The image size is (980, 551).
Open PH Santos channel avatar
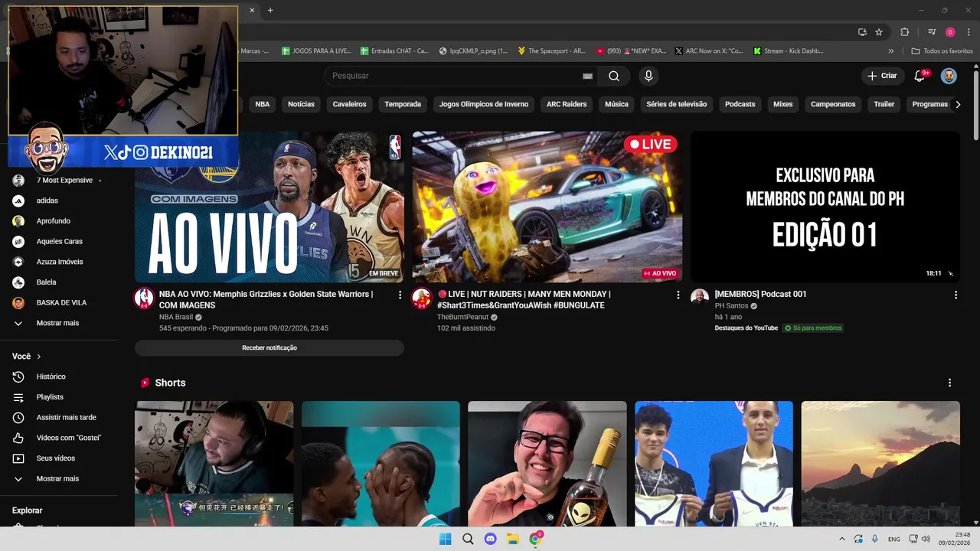click(x=700, y=298)
